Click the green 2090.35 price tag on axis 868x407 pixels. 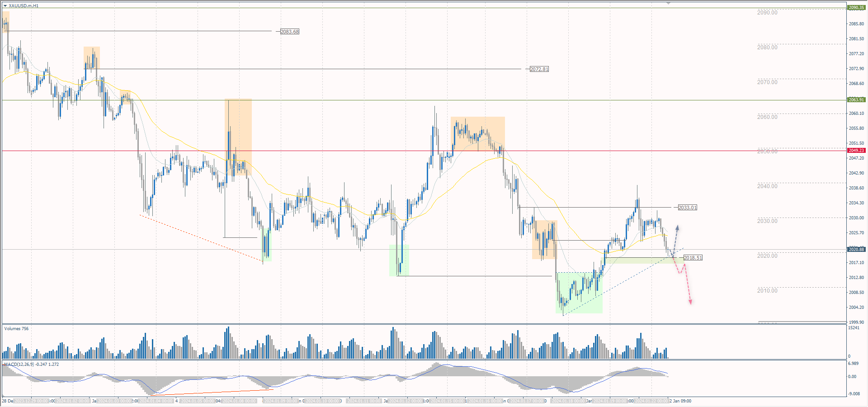pyautogui.click(x=856, y=8)
